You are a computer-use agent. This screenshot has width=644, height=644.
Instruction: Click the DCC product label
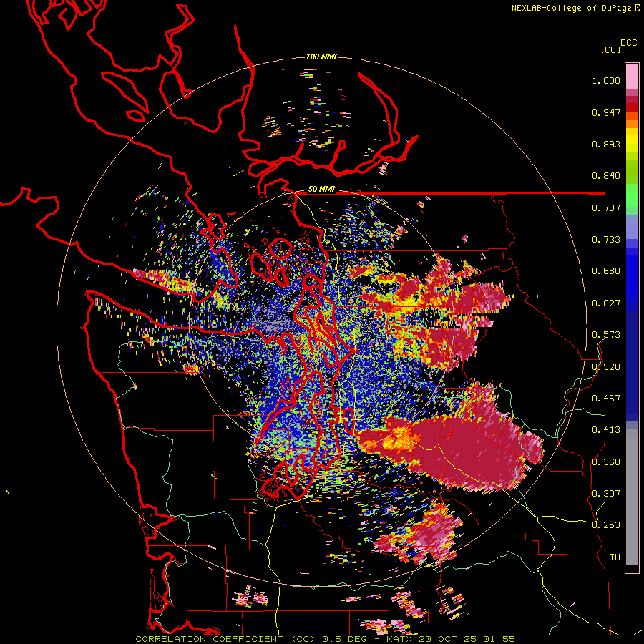629,43
